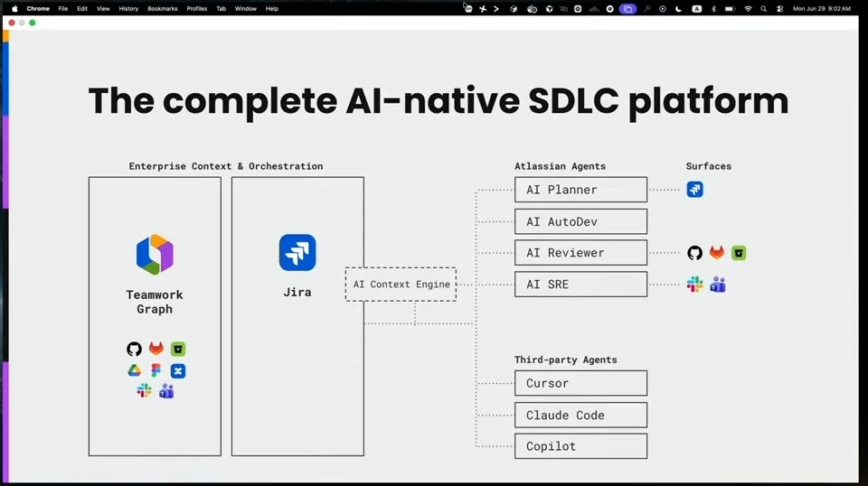This screenshot has width=868, height=486.
Task: Click the green Bitbucket icon in Teamwork Graph box
Action: tap(178, 349)
